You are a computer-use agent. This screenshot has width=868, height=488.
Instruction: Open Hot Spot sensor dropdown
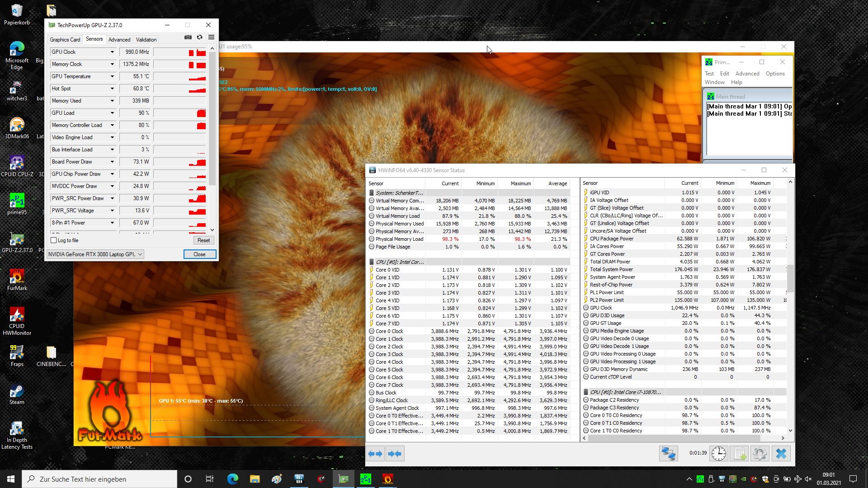click(x=112, y=89)
